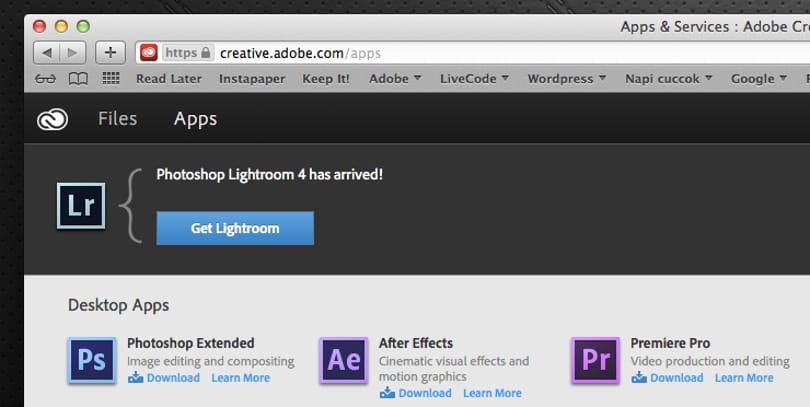Expand the Napi cuccok bookmarks folder
Image resolution: width=810 pixels, height=407 pixels.
[x=668, y=79]
